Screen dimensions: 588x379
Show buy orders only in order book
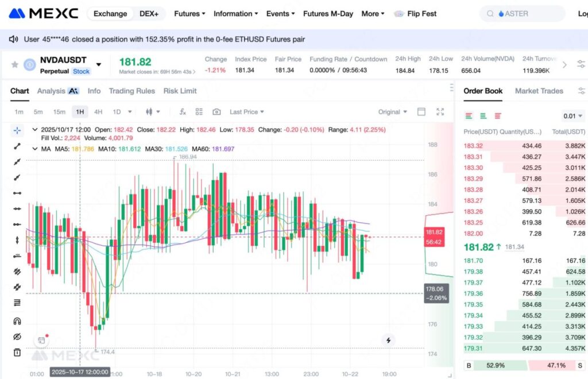coord(483,116)
